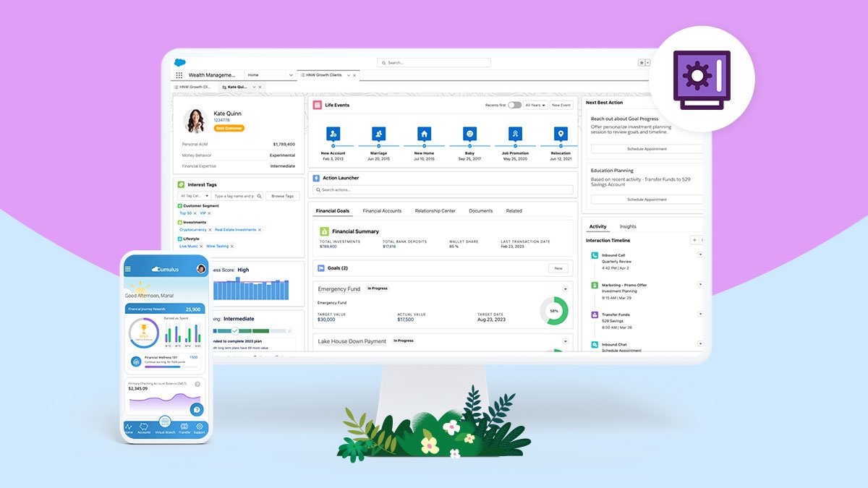Click the New Event button
This screenshot has height=488, width=868.
pyautogui.click(x=561, y=105)
